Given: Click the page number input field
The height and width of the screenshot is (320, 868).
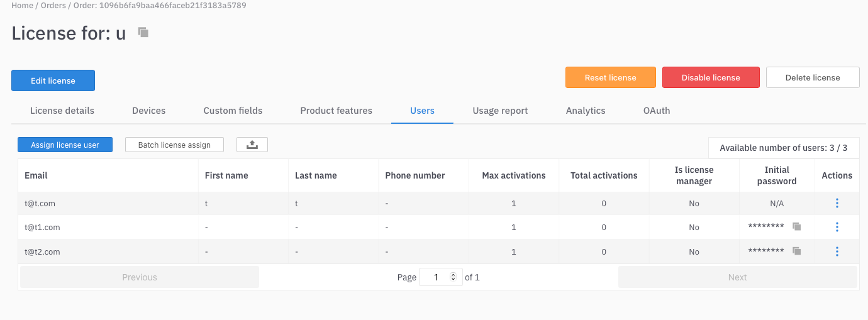Looking at the screenshot, I should [435, 277].
